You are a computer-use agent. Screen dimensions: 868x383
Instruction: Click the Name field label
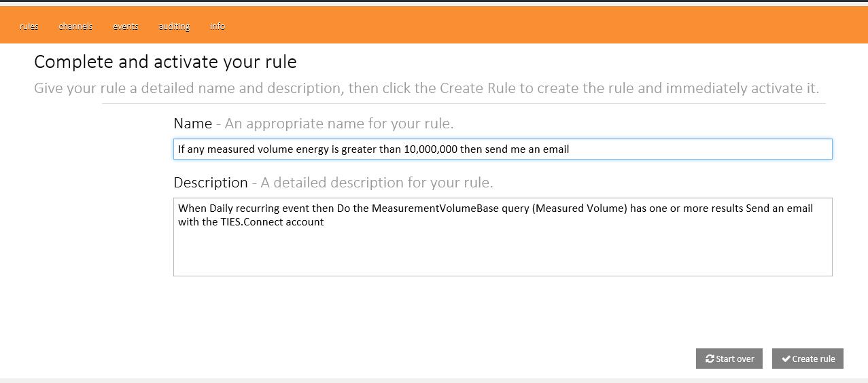[192, 124]
